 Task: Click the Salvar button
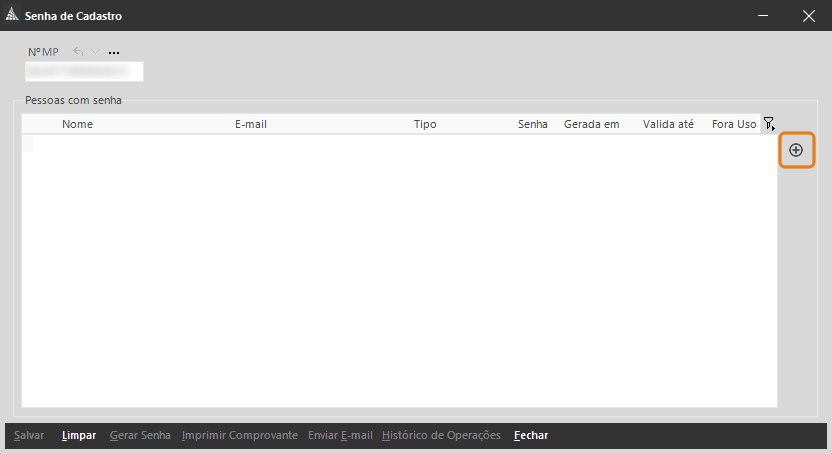tap(29, 435)
